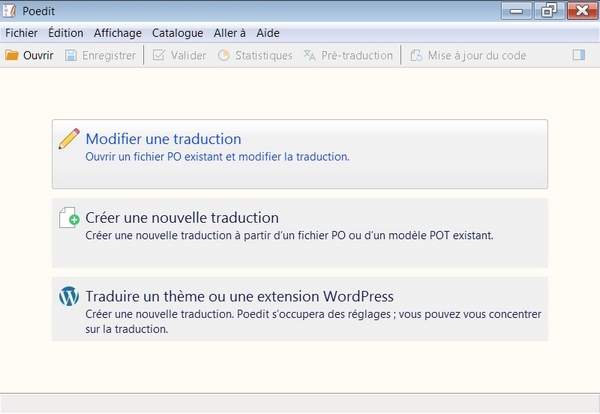
Task: Click the Pré-traduction toolbar label
Action: pyautogui.click(x=357, y=55)
